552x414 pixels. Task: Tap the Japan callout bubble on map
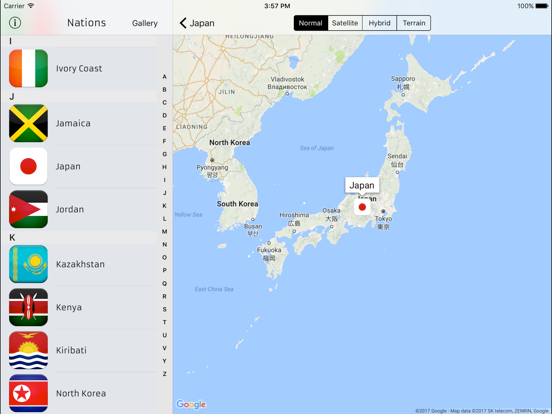pyautogui.click(x=362, y=185)
